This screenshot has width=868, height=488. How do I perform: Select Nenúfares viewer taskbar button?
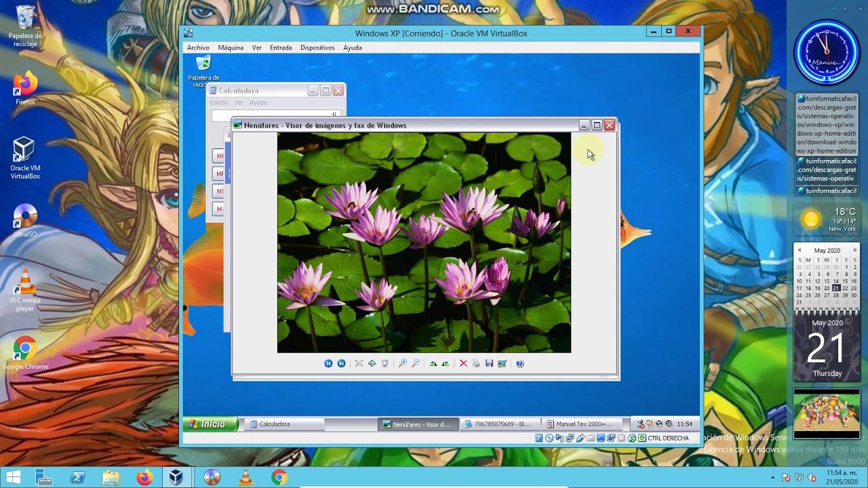pos(418,424)
